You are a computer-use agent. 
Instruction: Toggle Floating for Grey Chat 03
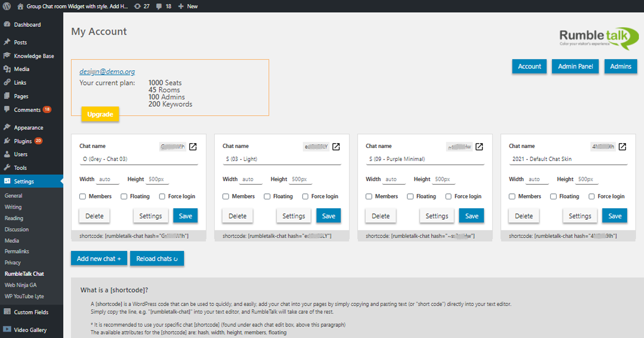pyautogui.click(x=124, y=196)
